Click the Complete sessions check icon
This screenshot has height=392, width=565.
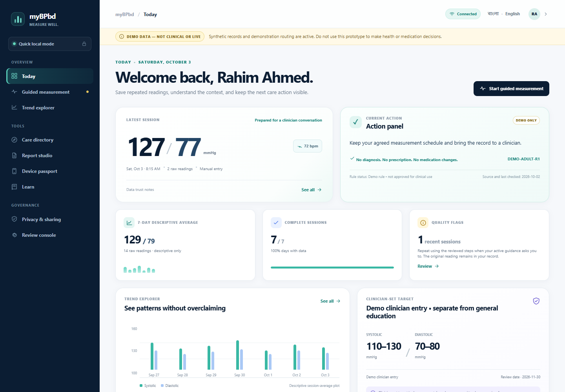(x=276, y=223)
